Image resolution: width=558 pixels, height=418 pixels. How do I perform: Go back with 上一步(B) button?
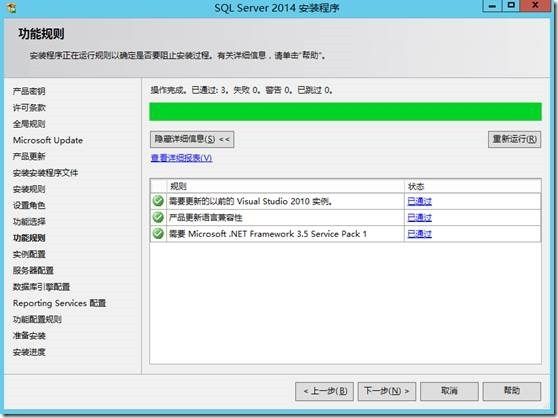pos(324,391)
